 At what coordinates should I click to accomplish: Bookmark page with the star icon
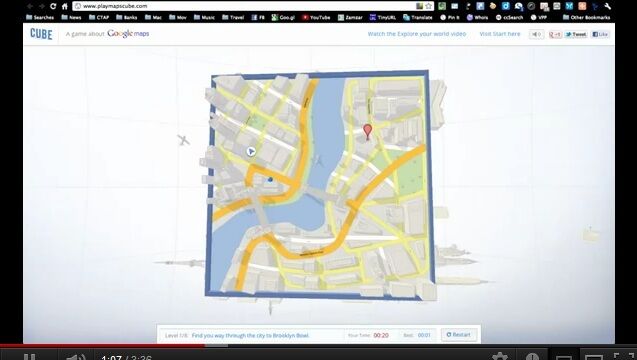click(428, 6)
